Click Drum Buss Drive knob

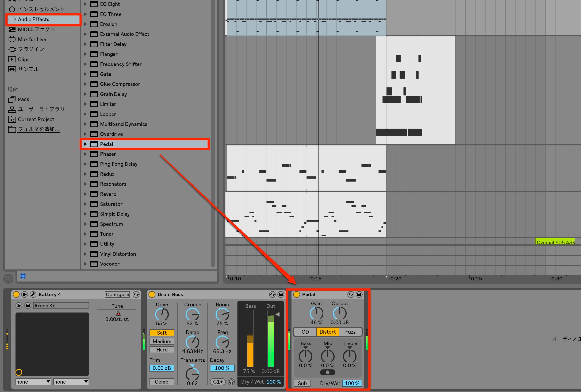162,314
